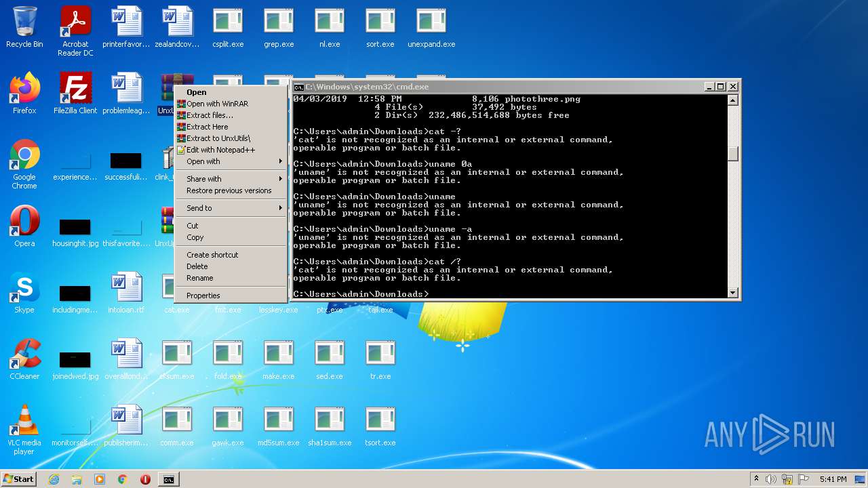Image resolution: width=868 pixels, height=488 pixels.
Task: Open Internet Explorer from taskbar
Action: 54,479
